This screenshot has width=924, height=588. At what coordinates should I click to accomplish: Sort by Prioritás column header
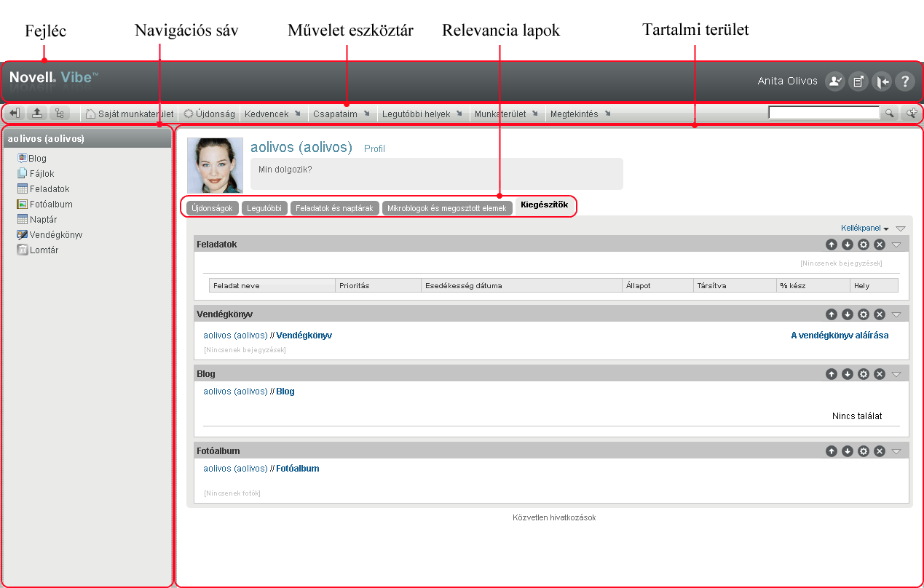tap(378, 285)
